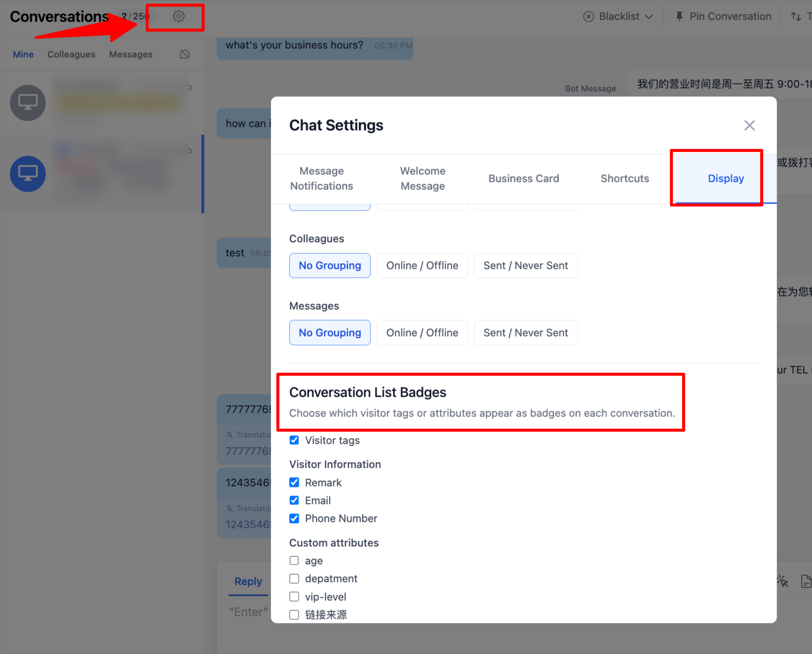This screenshot has height=654, width=812.
Task: Click the Pin Conversation pushpin icon
Action: coord(679,16)
